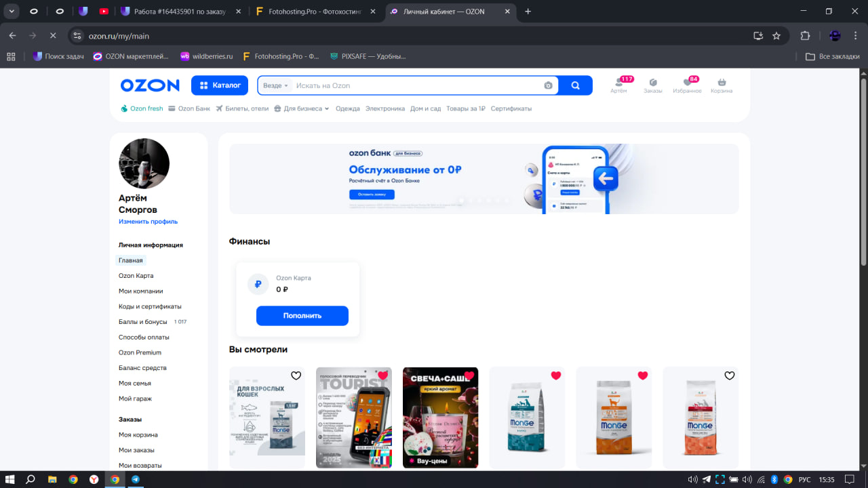Click the OZON logo

pos(150,85)
